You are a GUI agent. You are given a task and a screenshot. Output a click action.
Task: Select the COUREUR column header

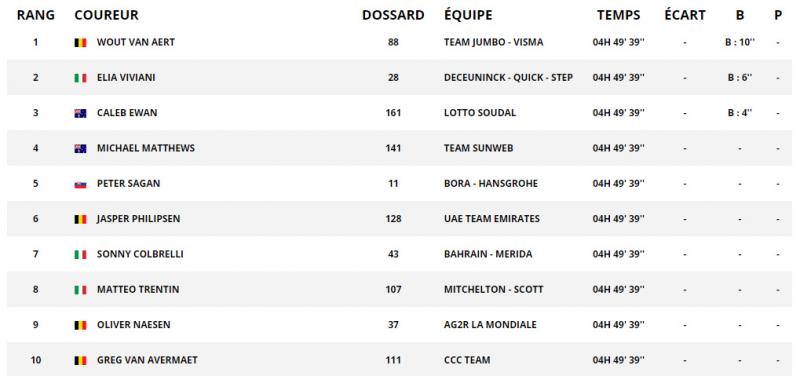point(107,15)
